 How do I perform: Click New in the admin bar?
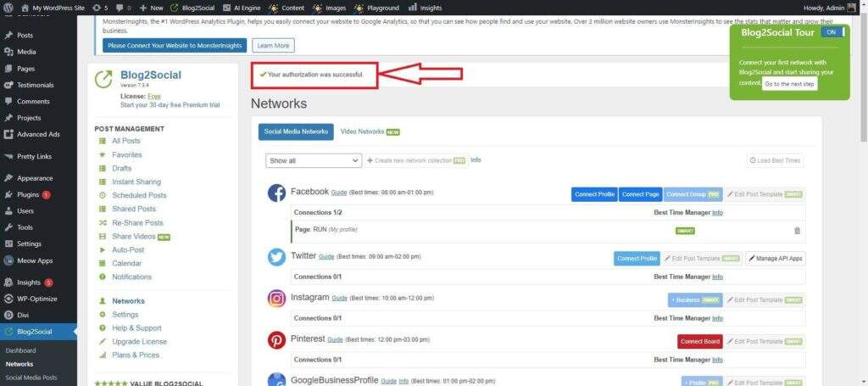tap(151, 8)
